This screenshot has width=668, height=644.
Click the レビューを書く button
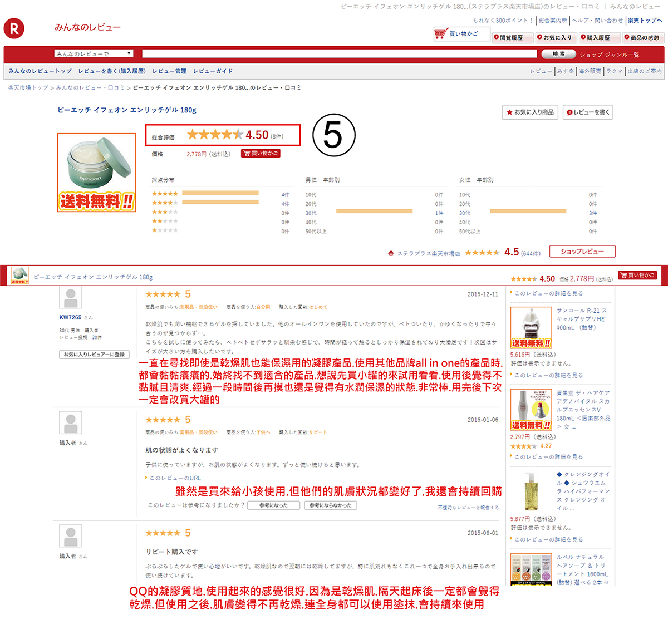click(588, 112)
